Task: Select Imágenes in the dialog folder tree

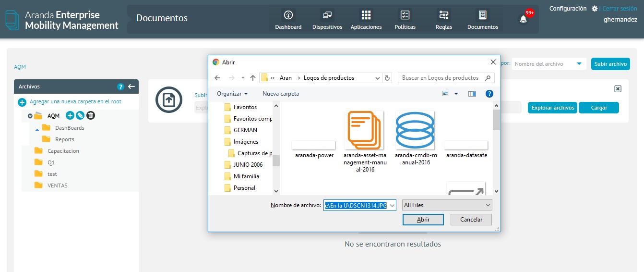Action: click(246, 142)
